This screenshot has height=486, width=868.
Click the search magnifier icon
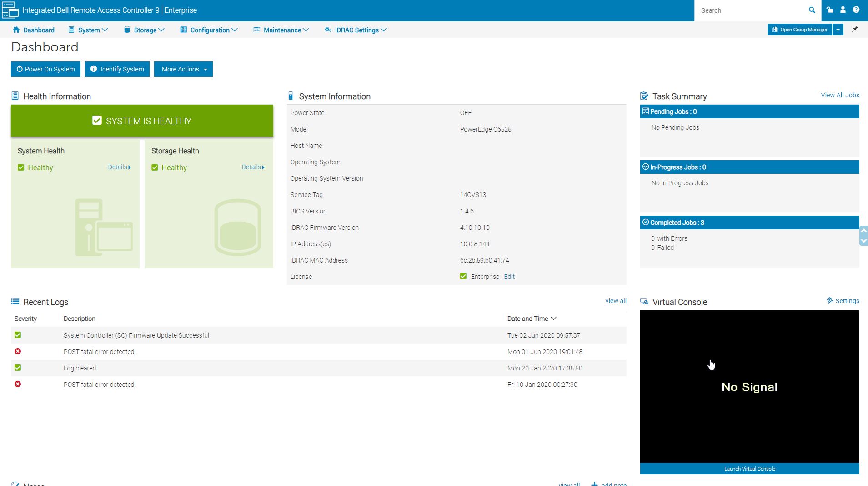(812, 10)
